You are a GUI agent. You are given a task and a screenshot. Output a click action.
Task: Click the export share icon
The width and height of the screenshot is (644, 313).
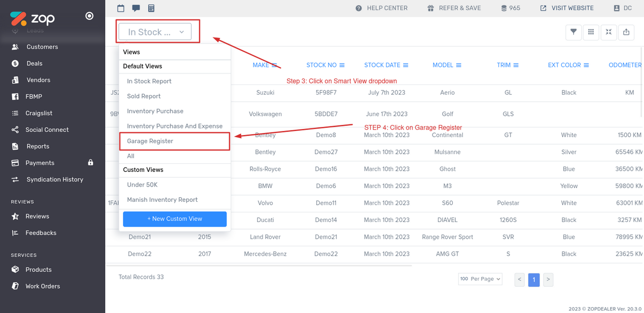(x=626, y=32)
